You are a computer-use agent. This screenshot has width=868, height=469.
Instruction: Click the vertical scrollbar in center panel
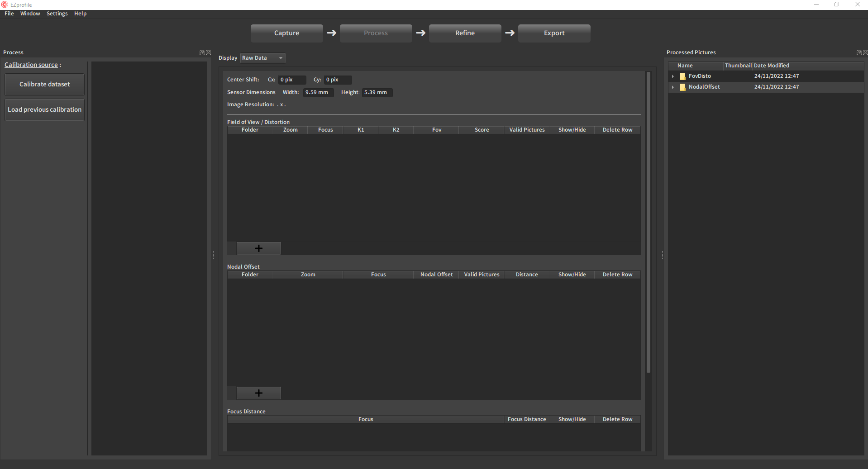point(648,222)
